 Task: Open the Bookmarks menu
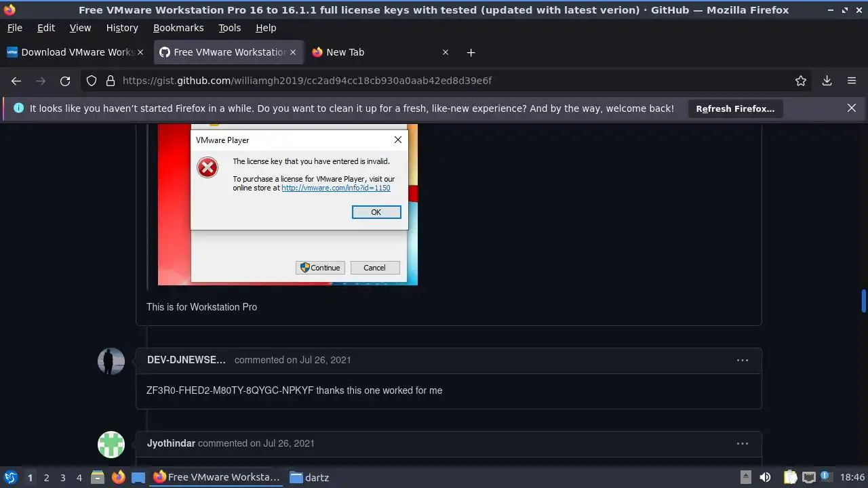178,28
